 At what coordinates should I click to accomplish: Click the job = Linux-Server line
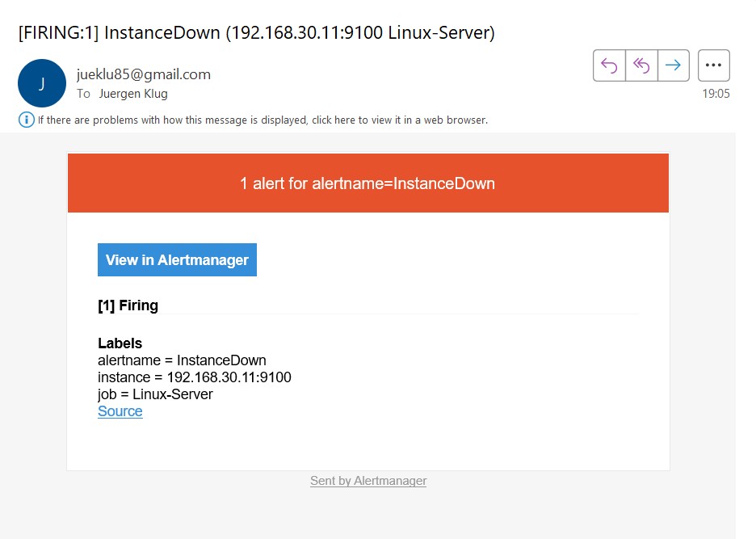click(x=155, y=394)
